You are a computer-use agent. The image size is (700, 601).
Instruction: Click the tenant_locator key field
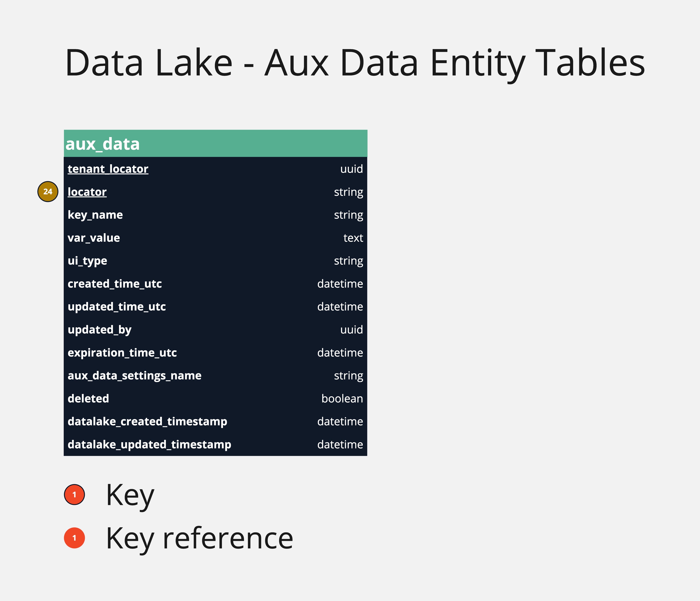coord(108,169)
